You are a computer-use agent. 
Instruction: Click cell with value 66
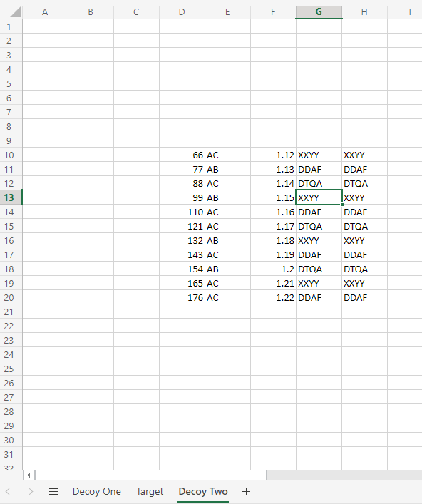click(182, 155)
